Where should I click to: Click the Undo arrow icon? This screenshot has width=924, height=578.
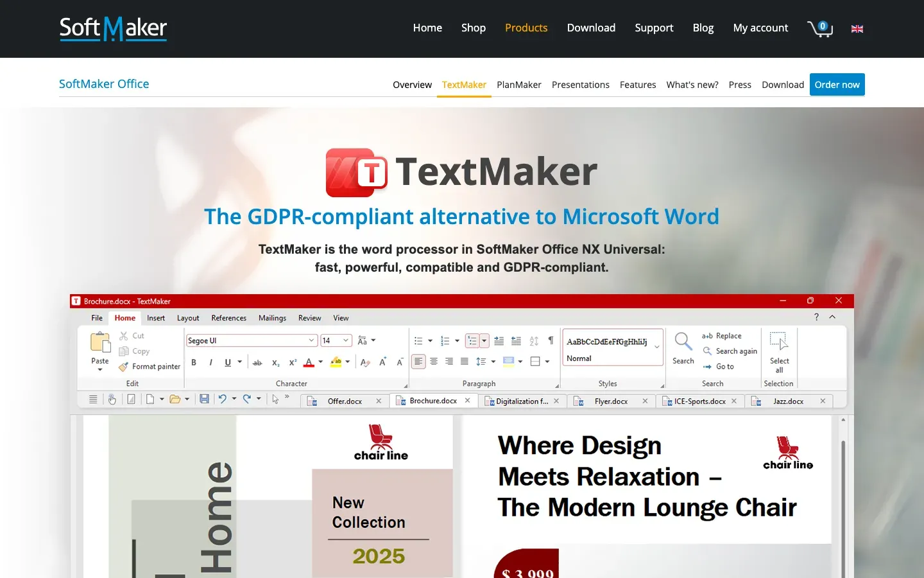(222, 399)
